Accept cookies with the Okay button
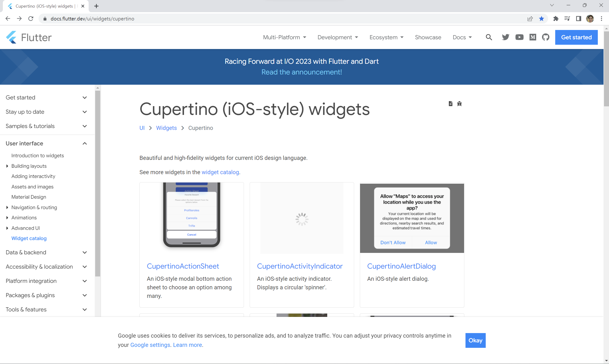The height and width of the screenshot is (364, 609). [475, 340]
